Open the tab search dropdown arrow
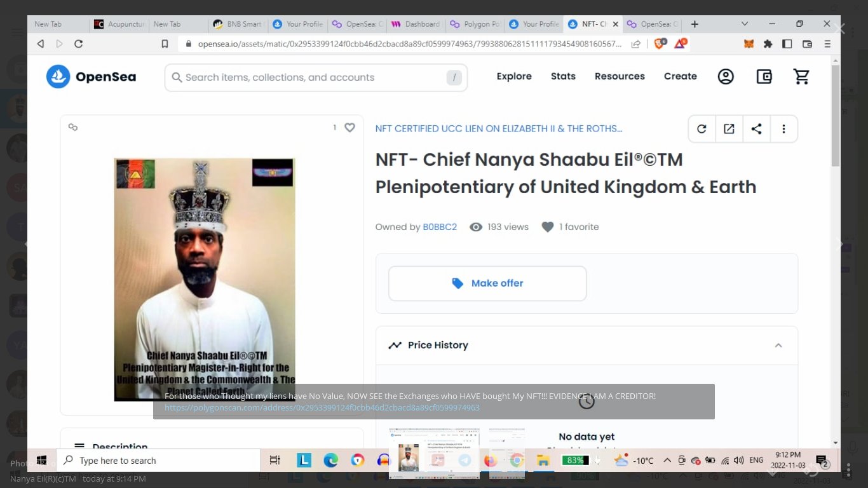The height and width of the screenshot is (488, 868). tap(745, 24)
